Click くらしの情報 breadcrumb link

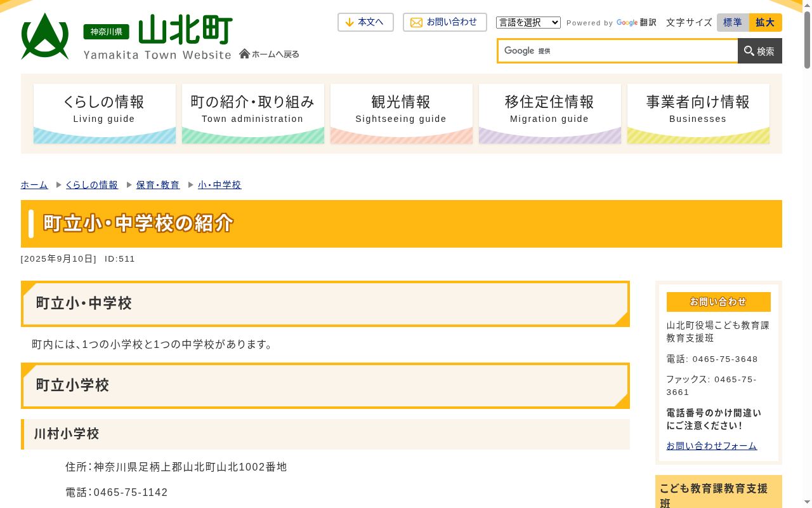[91, 185]
